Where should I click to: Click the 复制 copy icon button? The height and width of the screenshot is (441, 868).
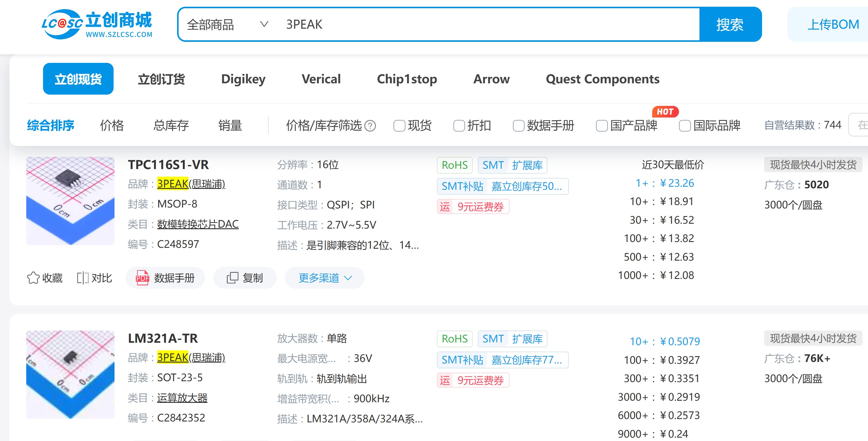tap(245, 278)
